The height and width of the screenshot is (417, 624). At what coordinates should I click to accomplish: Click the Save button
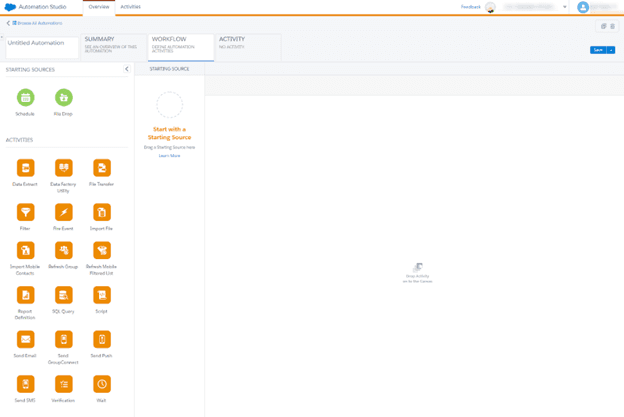tap(597, 49)
